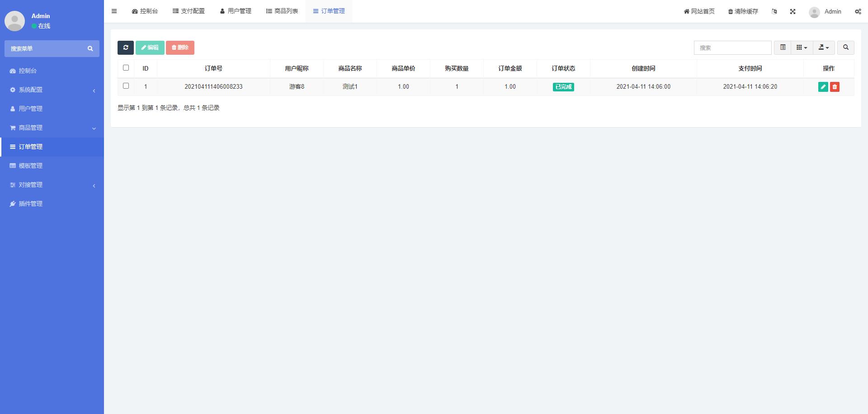The width and height of the screenshot is (868, 414).
Task: Open the language switch icon
Action: (774, 11)
